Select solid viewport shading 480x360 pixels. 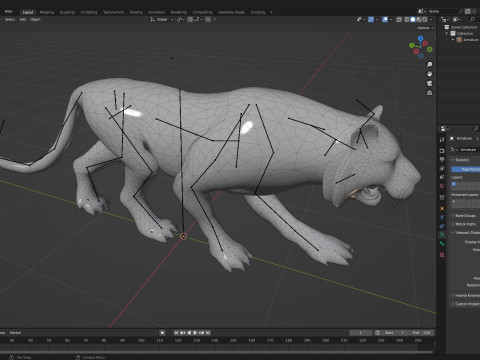tap(413, 20)
